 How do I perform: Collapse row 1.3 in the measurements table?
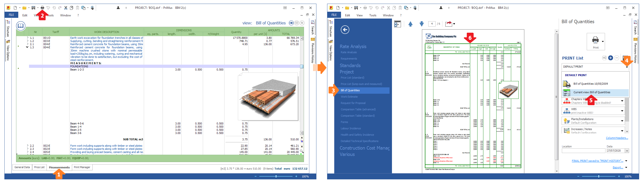27,47
